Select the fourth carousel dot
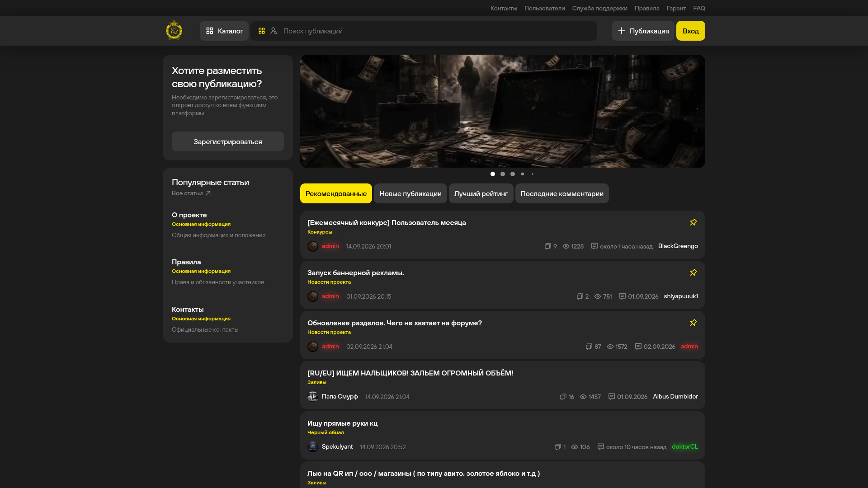Screen dimensions: 868x488 coord(523,174)
